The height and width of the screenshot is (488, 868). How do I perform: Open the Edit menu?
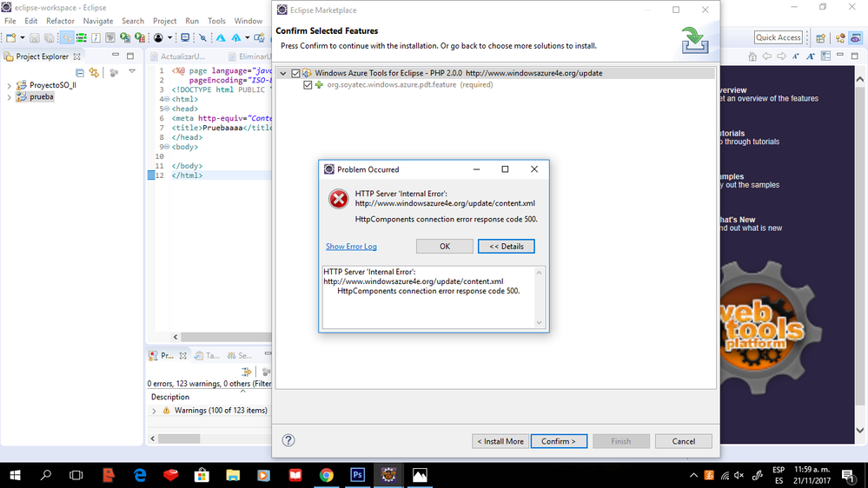pos(31,21)
